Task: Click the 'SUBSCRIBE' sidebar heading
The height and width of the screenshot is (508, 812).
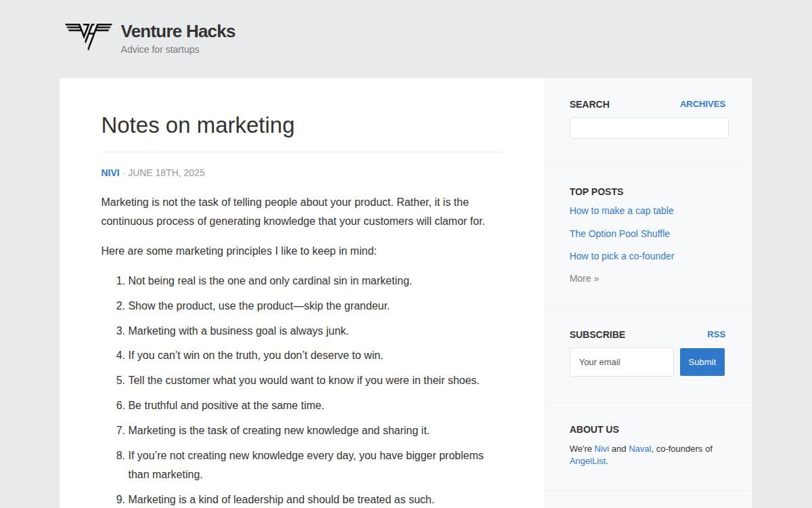Action: (597, 335)
